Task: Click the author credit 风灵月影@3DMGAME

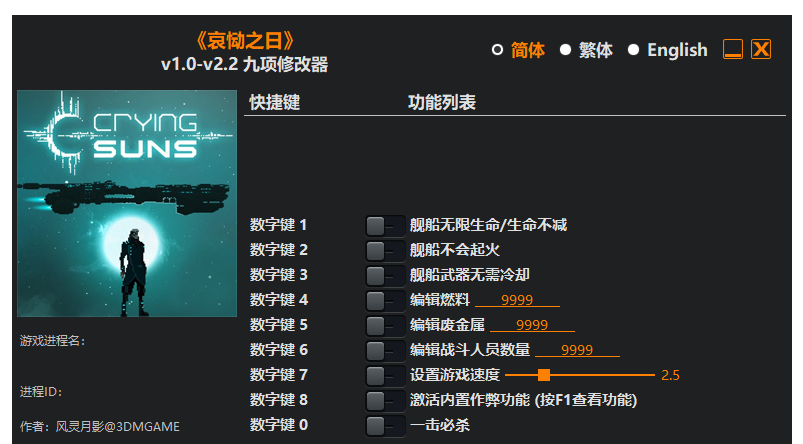Action: (x=117, y=427)
